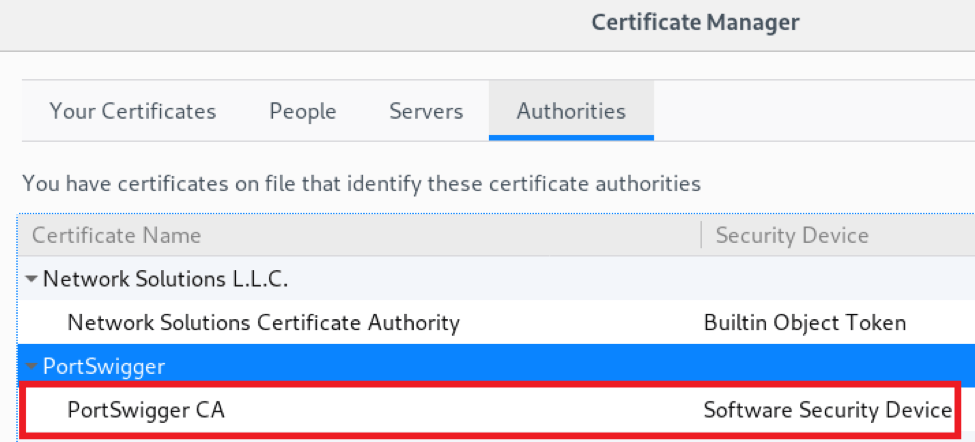Select the Network Solutions L.L.C. row

(x=496, y=279)
